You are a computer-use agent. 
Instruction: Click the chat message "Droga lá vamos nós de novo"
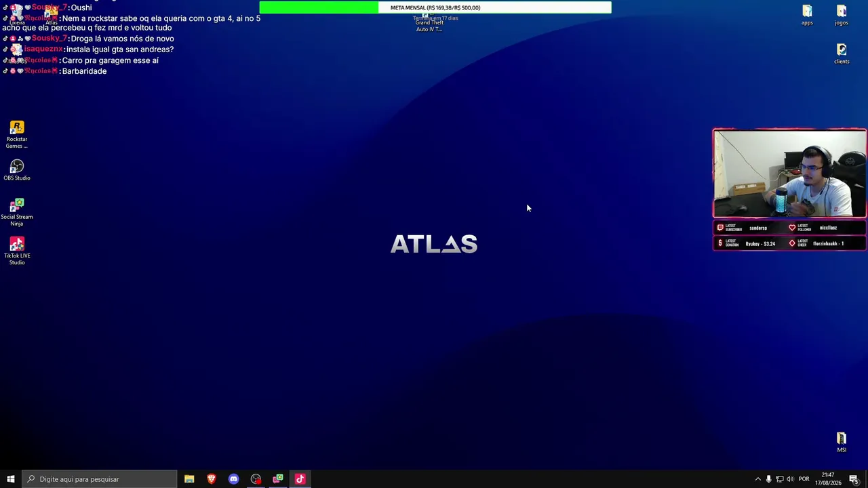click(x=122, y=39)
